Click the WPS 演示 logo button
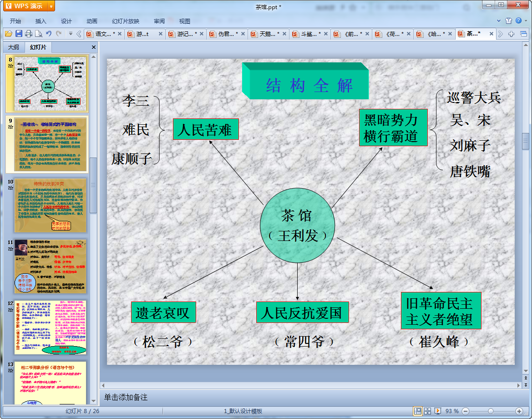This screenshot has height=419, width=532. (x=25, y=6)
